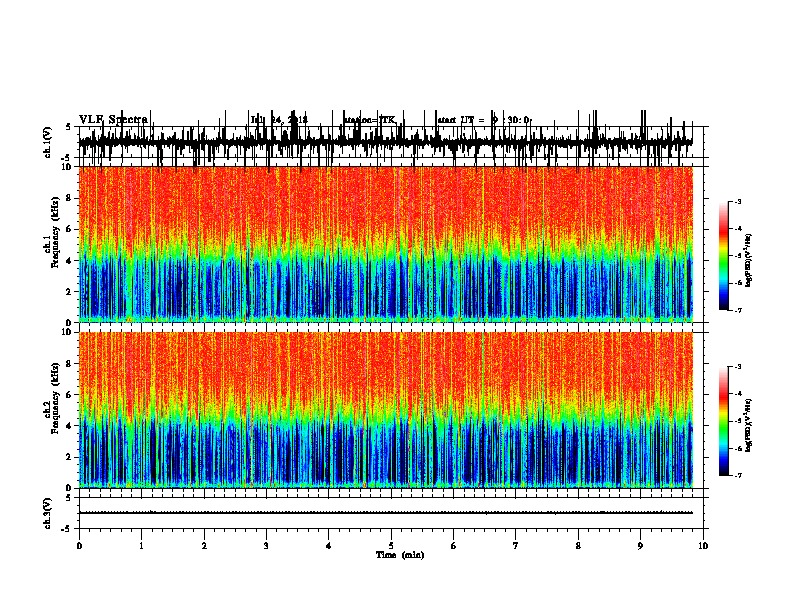Screen dimensions: 792x612
Task: Click the "8" kHz tick on ch.2 spectrogram
Action: 71,364
